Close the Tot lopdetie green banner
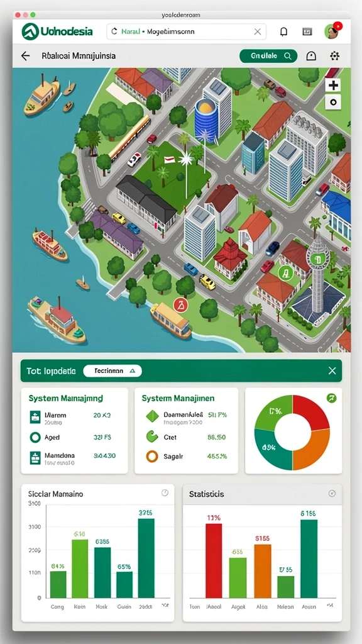 (x=332, y=371)
